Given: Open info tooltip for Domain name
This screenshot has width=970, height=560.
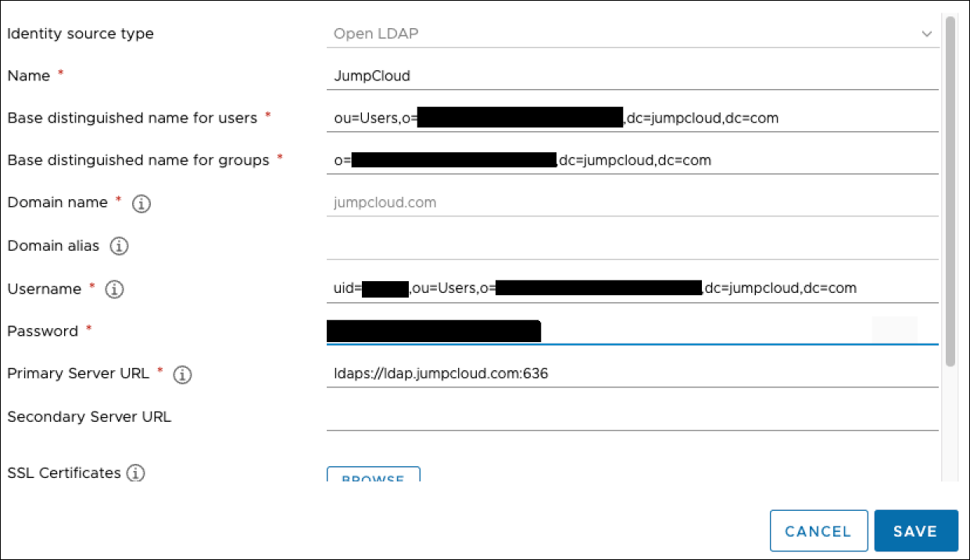Looking at the screenshot, I should pyautogui.click(x=141, y=203).
